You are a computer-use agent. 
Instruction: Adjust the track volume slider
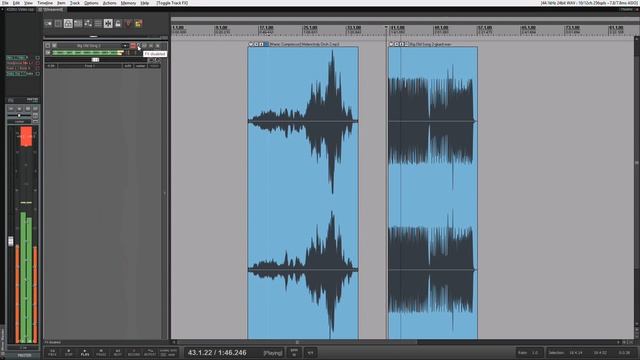point(95,60)
